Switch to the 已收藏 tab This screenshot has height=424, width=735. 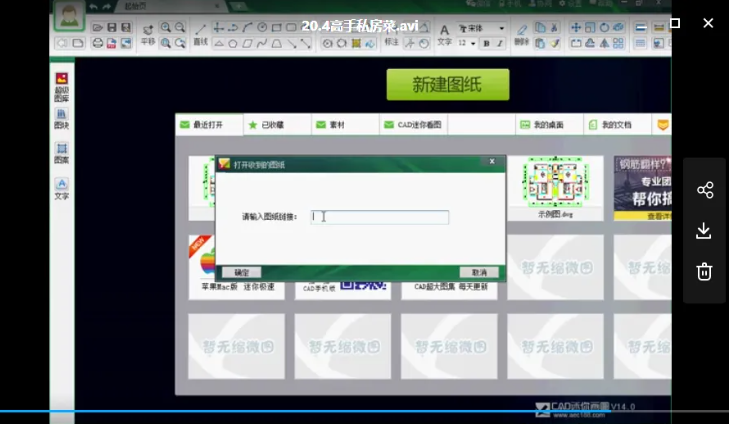tap(277, 125)
